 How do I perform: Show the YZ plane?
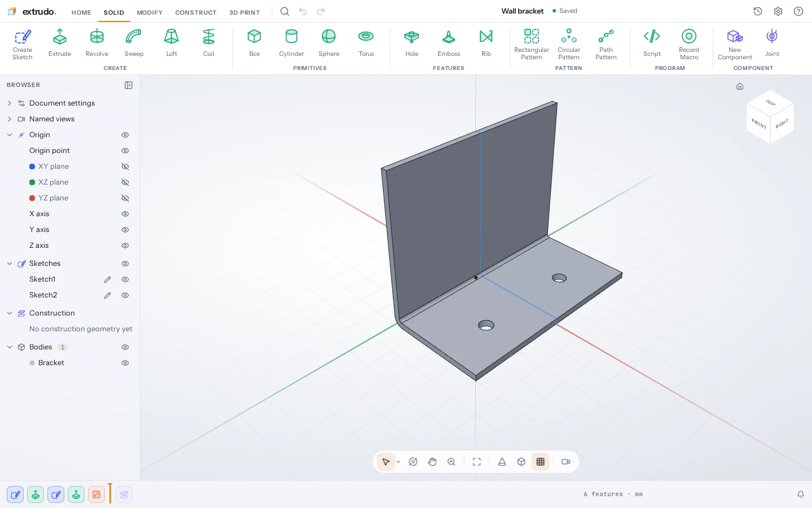point(125,198)
